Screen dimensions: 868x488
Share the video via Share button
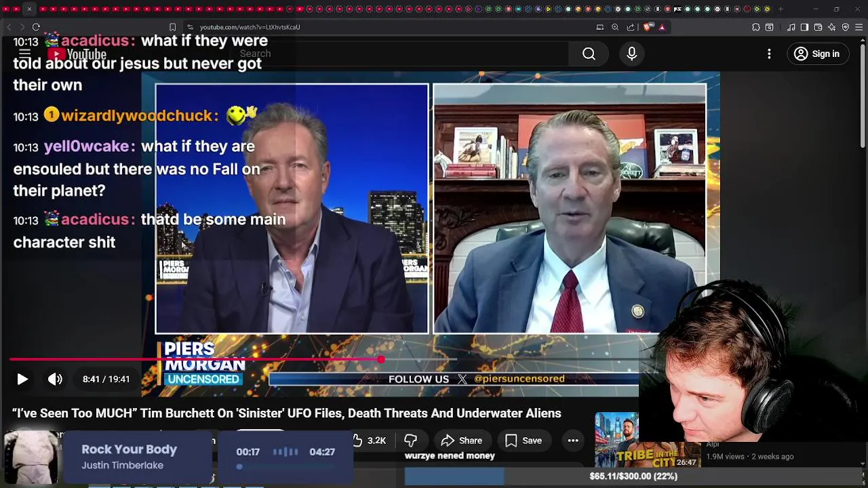pyautogui.click(x=462, y=441)
